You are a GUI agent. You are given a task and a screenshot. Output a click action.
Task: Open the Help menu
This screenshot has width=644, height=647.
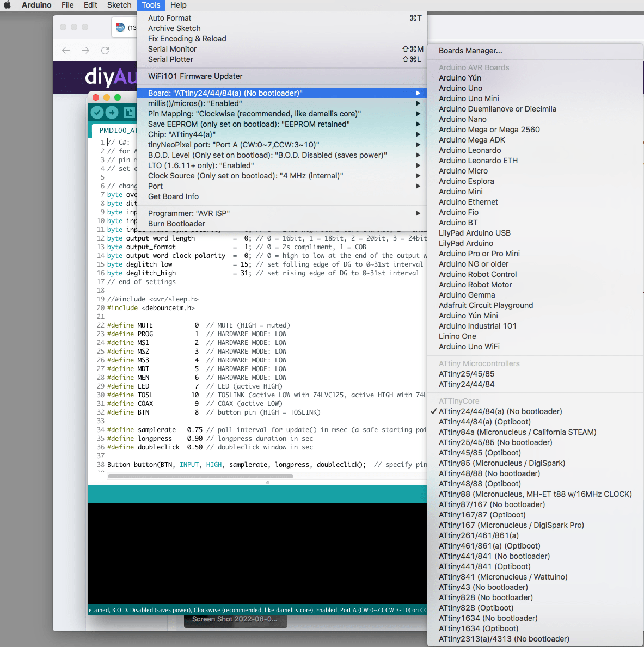pyautogui.click(x=179, y=5)
